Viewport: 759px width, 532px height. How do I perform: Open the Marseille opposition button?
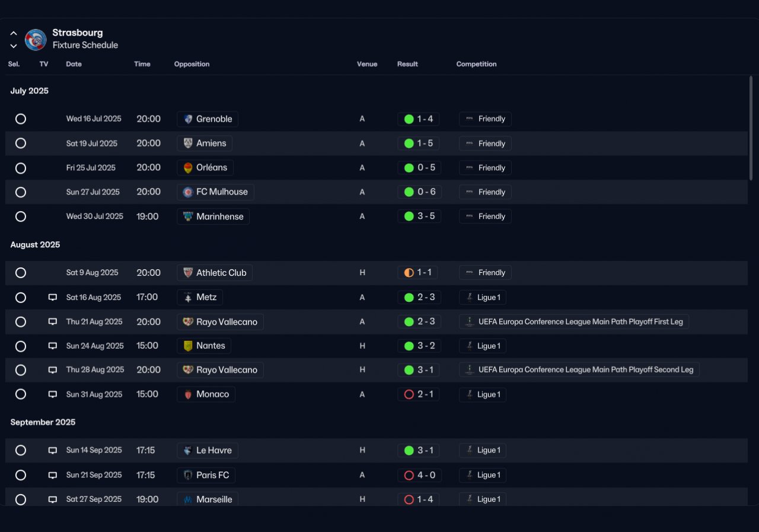[x=208, y=499]
